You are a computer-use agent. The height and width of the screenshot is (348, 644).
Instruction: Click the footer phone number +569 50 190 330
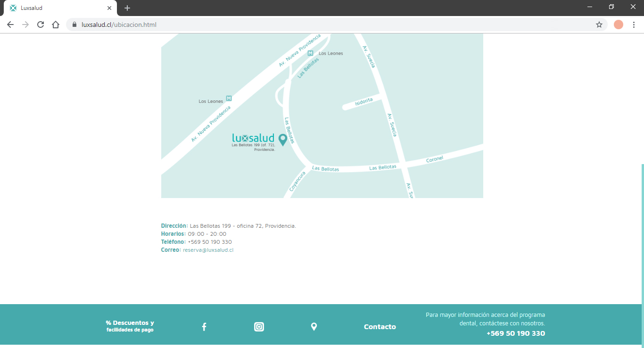(515, 334)
